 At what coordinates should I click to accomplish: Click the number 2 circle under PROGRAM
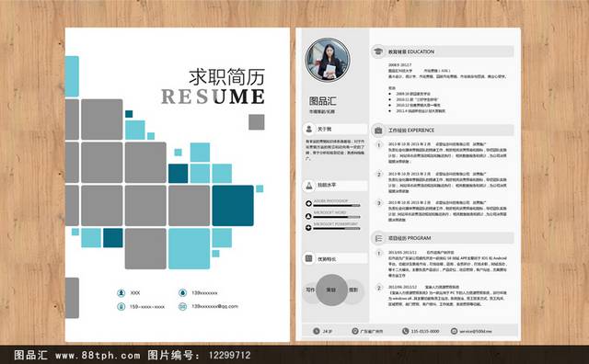(x=378, y=288)
